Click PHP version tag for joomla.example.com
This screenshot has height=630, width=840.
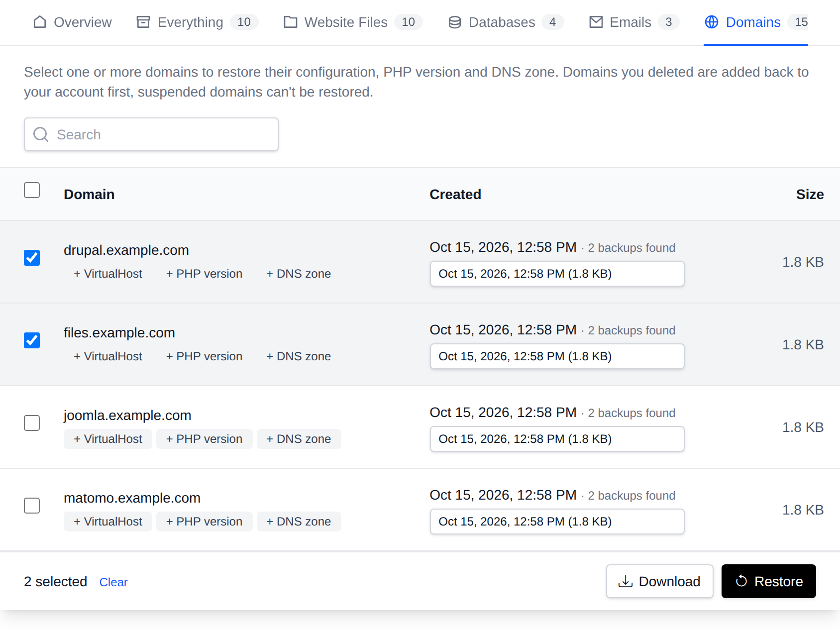point(205,439)
